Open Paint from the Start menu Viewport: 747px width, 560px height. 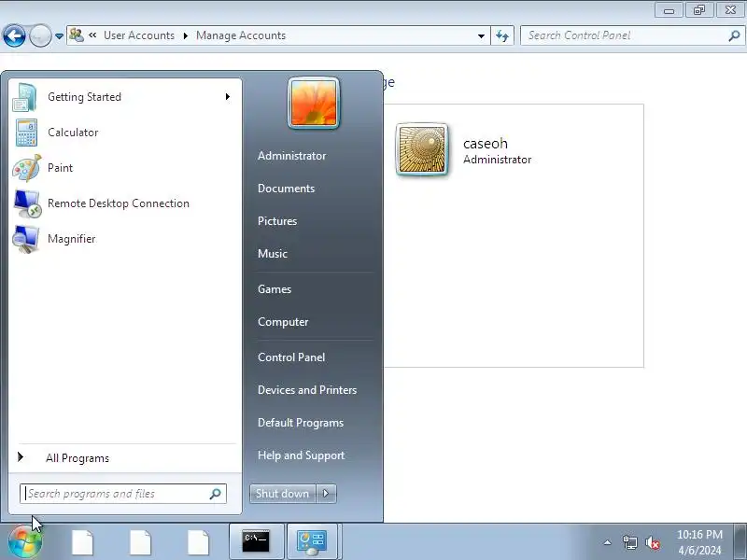tap(125, 168)
